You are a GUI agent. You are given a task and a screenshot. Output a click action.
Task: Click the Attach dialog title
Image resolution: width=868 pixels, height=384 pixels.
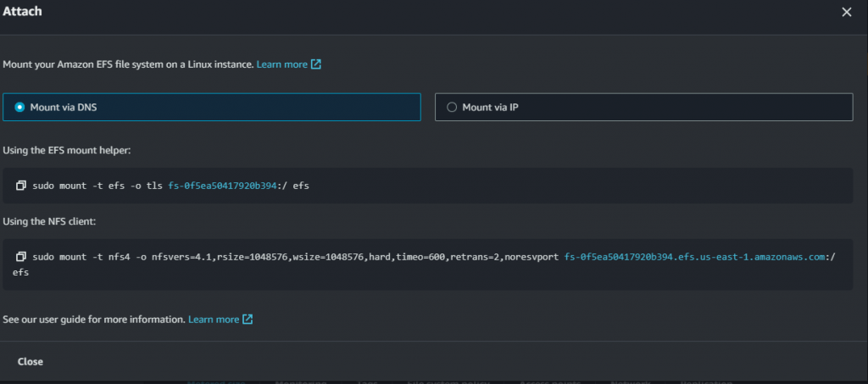click(23, 11)
